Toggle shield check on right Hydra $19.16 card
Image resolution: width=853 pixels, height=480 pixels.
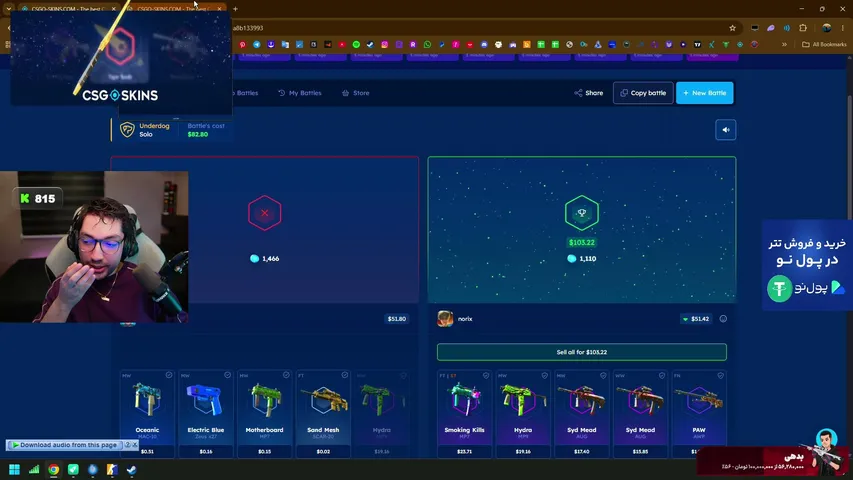(545, 376)
